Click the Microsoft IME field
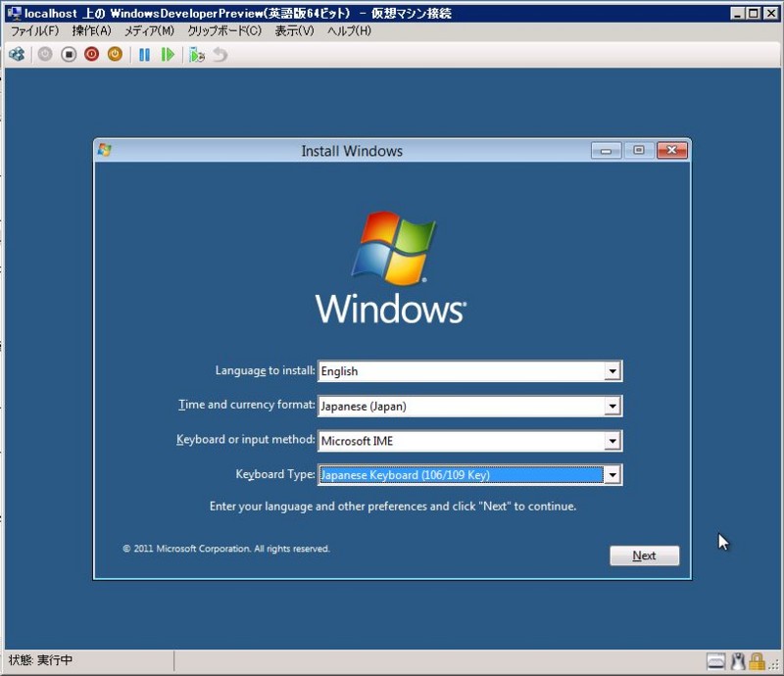The image size is (784, 676). point(470,441)
